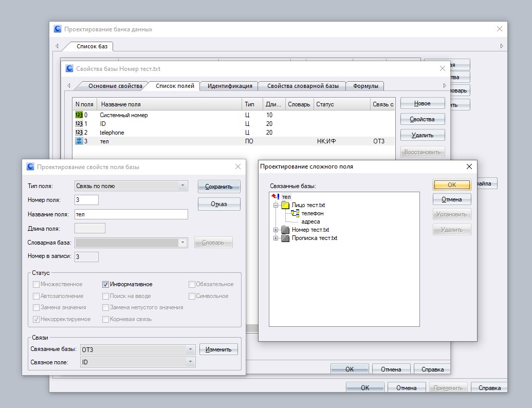532x408 pixels.
Task: Expand the Прописка тест.txt tree node
Action: [x=276, y=238]
